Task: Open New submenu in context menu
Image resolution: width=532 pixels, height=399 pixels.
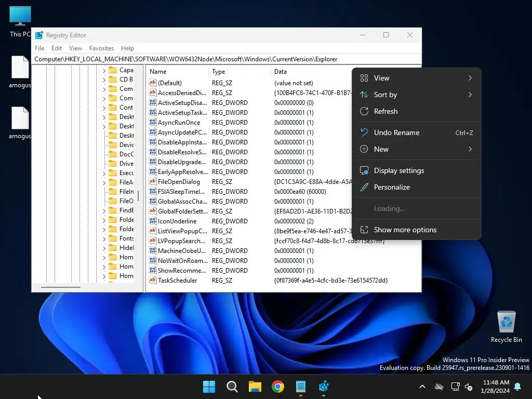Action: [x=416, y=149]
